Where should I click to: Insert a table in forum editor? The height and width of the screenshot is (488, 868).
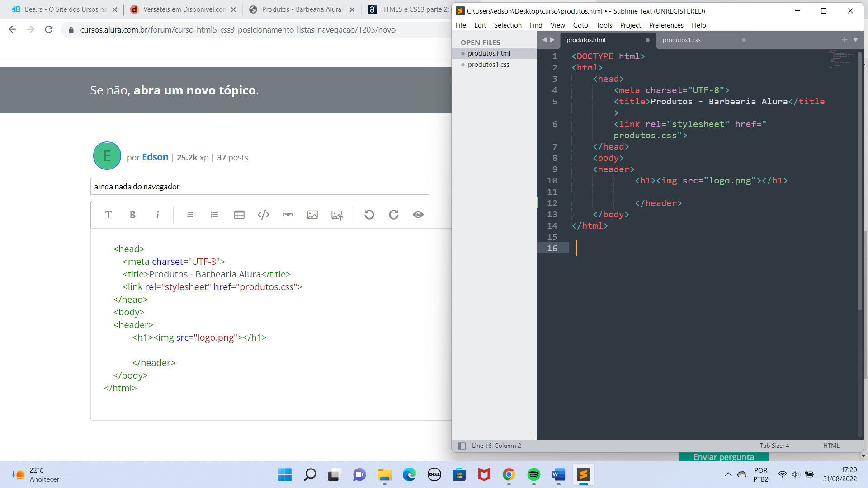tap(239, 215)
